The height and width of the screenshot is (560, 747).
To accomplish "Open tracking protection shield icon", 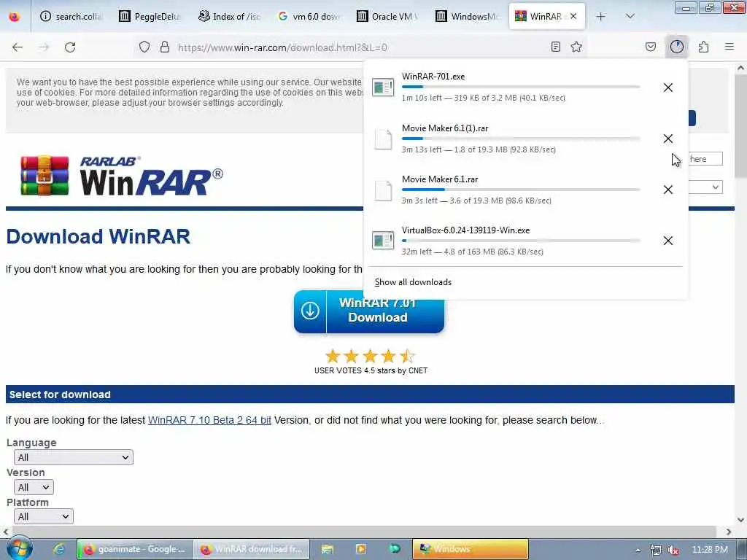I will coord(144,47).
